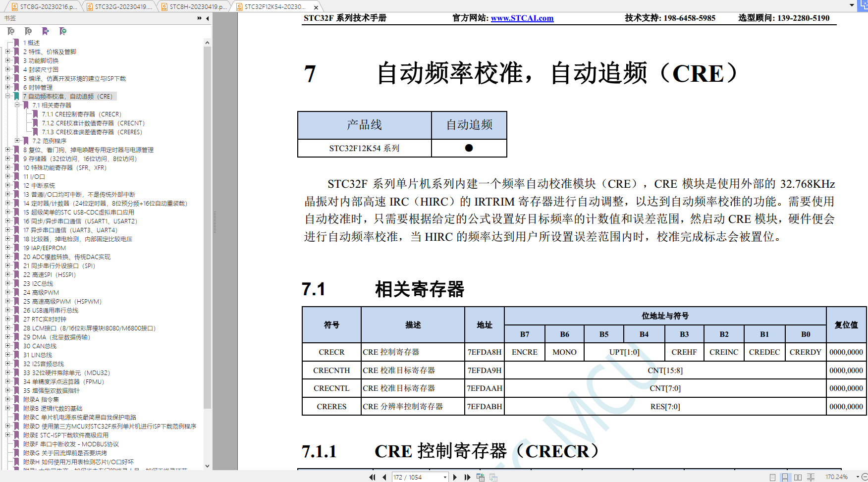This screenshot has width=868, height=482.
Task: Open bookmark '35 增强型双数据指针'
Action: coord(51,390)
